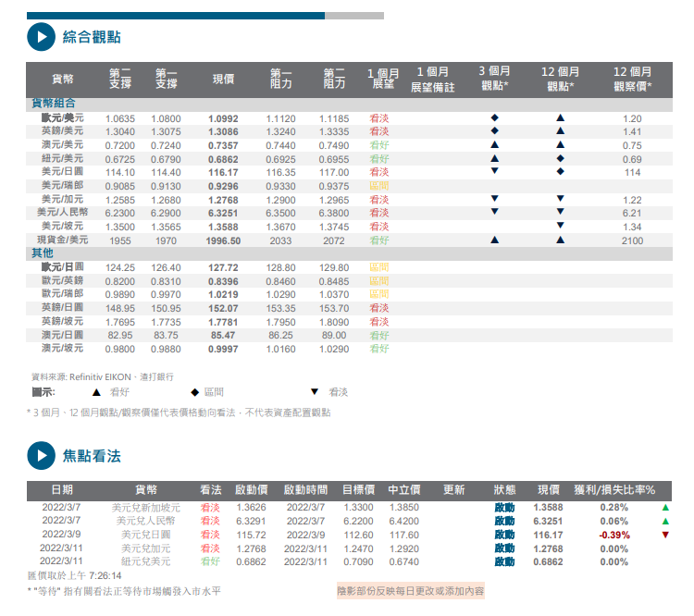
Task: Select the timestamp 匯價取於上午 7:26:14
Action: pyautogui.click(x=74, y=575)
